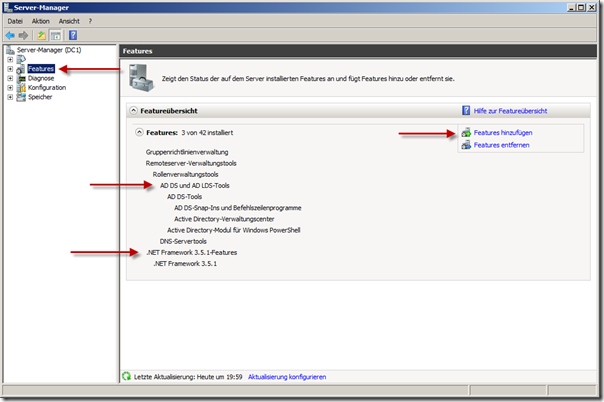This screenshot has width=604, height=402.
Task: Click the Konfiguration tree node icon
Action: point(22,88)
